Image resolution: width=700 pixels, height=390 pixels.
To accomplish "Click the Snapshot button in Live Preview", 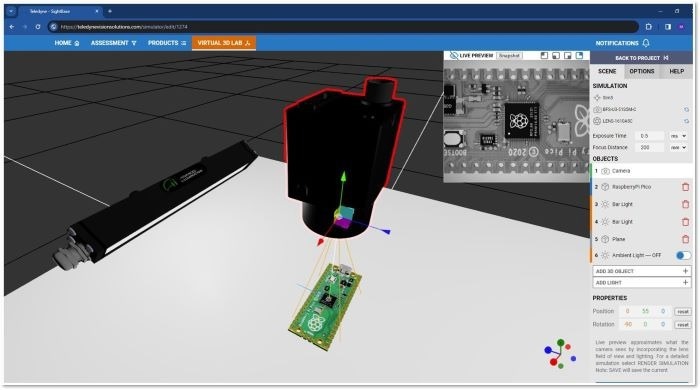I will [509, 56].
